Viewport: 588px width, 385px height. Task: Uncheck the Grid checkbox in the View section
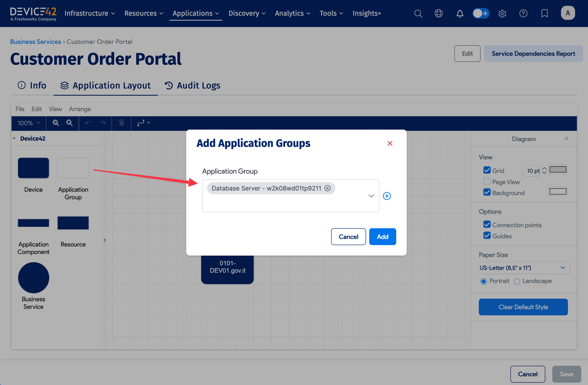[487, 170]
